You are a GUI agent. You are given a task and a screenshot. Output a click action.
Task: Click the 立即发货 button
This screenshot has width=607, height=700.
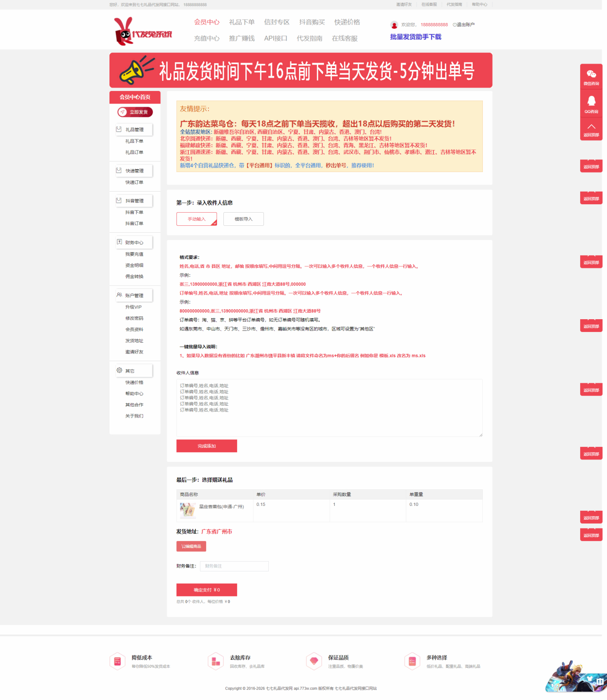click(x=135, y=112)
